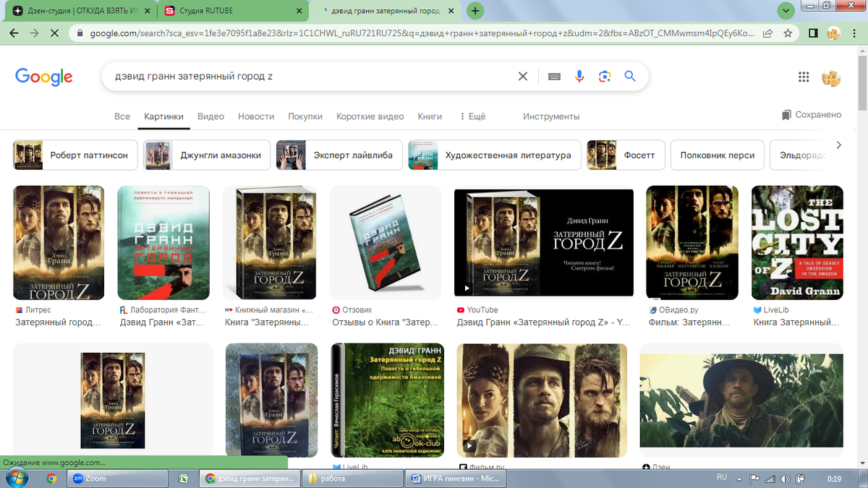Screen dimensions: 868x488
Task: Show more filter chips with arrow
Action: [x=839, y=145]
